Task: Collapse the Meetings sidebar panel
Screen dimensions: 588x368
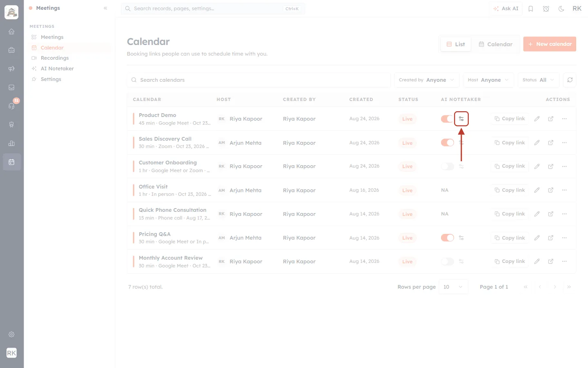Action: [105, 8]
